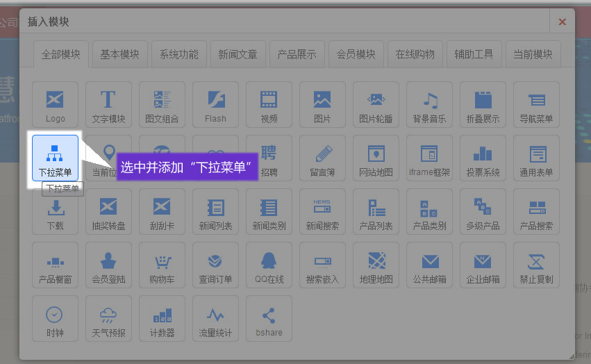The image size is (591, 364).
Task: Select the 背景音乐 background music module
Action: coord(429,104)
